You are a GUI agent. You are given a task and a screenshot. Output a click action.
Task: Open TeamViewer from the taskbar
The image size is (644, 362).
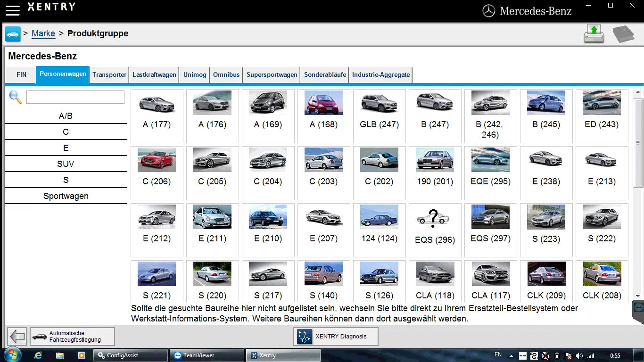point(206,355)
